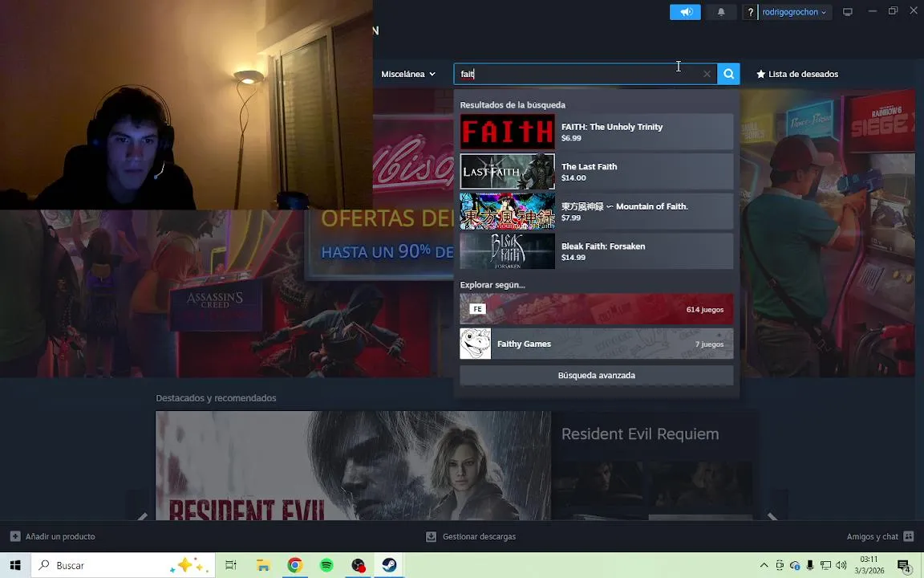924x578 pixels.
Task: Advance featured carousel with right arrow
Action: 772,517
